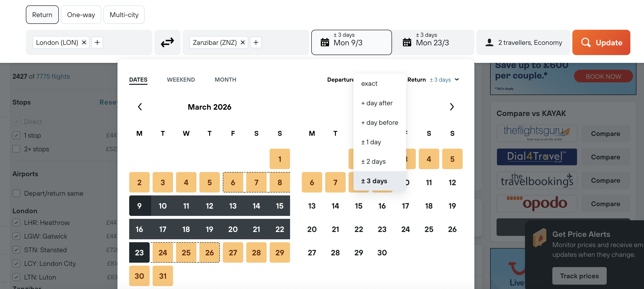
Task: Click Compare next to opodo
Action: tap(605, 204)
